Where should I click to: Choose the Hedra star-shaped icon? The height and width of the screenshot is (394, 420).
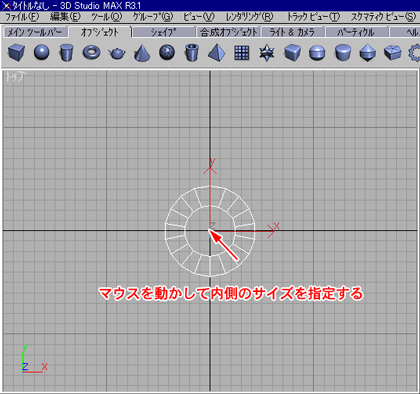(267, 53)
